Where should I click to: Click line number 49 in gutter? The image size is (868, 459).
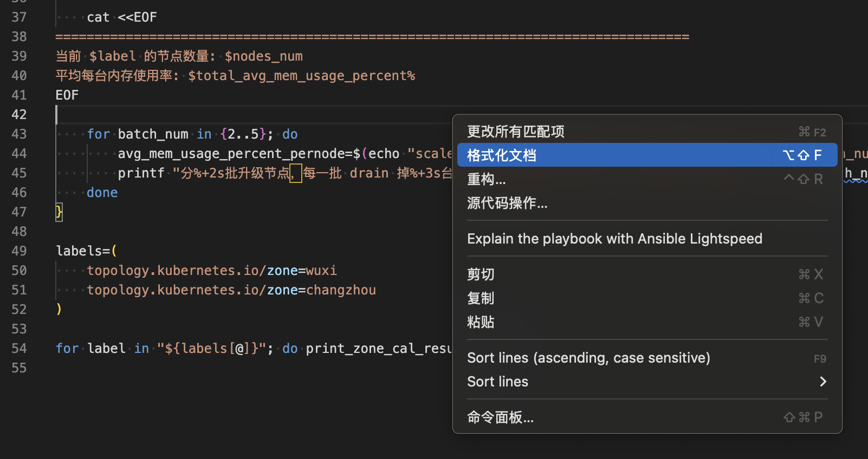click(19, 251)
